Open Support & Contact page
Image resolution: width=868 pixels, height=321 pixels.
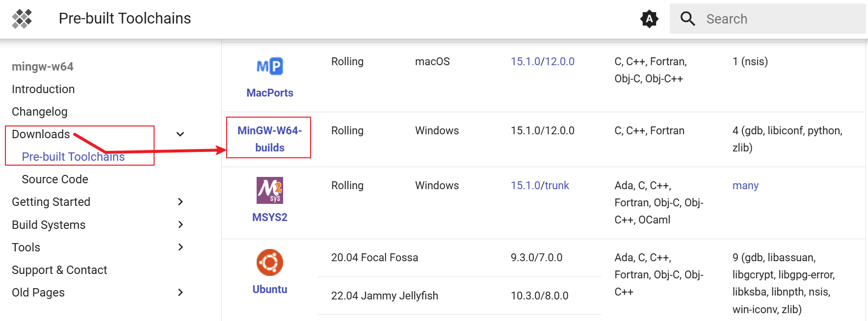(x=59, y=270)
